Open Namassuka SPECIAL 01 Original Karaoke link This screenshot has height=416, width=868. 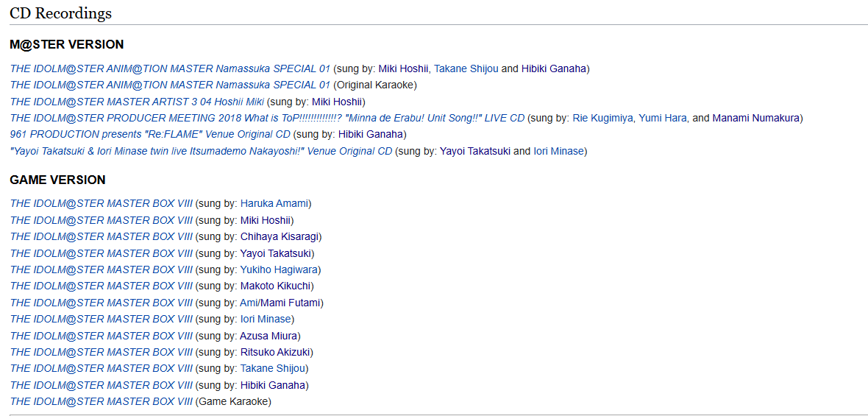tap(170, 85)
